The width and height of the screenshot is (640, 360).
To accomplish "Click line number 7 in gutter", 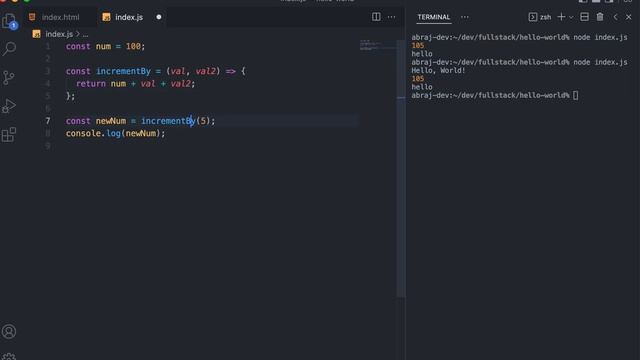I will click(48, 121).
